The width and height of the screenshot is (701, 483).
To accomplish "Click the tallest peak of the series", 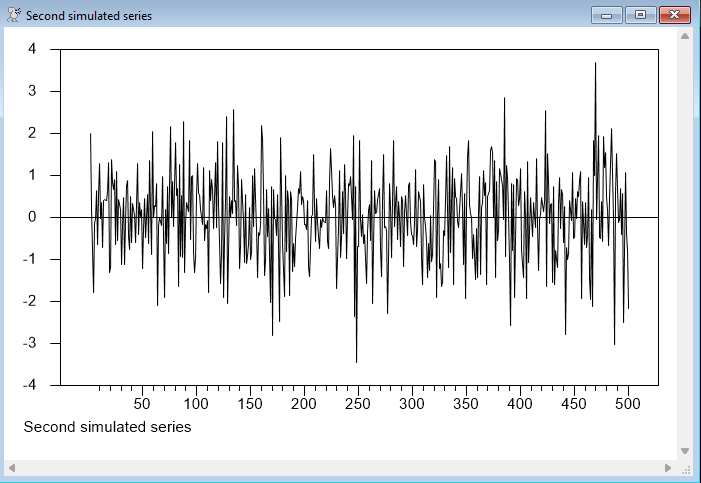I will pos(595,63).
